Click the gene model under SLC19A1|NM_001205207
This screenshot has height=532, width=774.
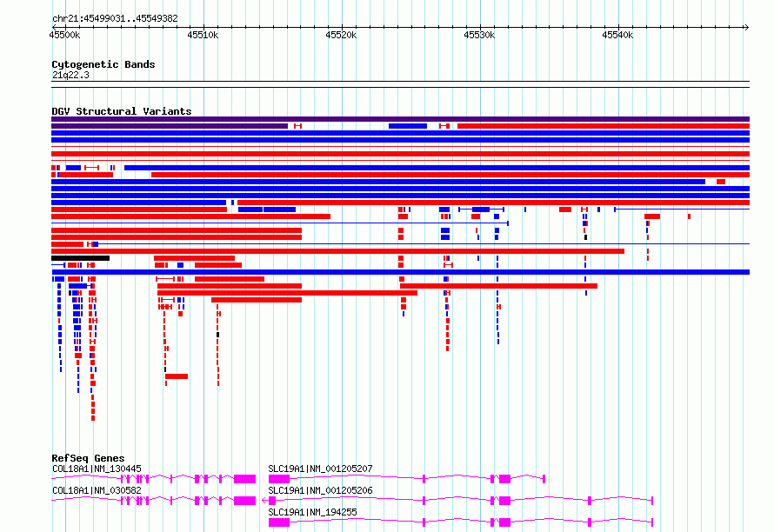(x=407, y=479)
